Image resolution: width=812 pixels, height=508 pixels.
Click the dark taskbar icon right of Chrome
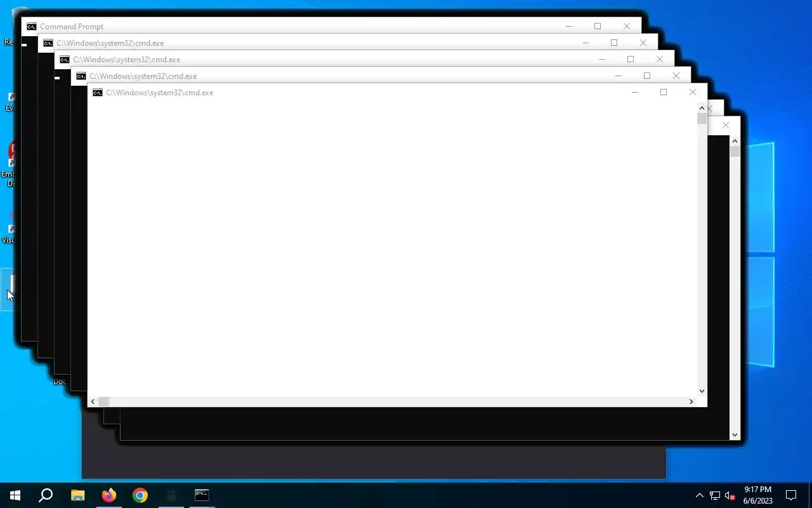[171, 495]
